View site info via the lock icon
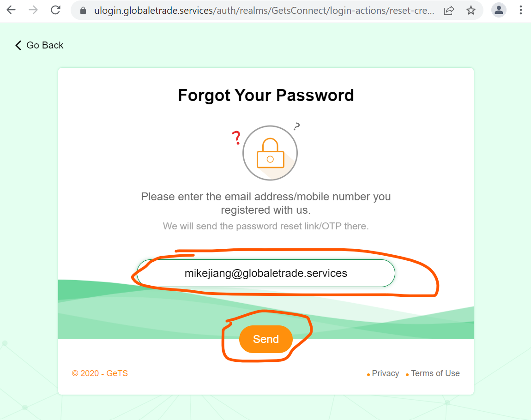Image resolution: width=531 pixels, height=420 pixels. tap(83, 11)
